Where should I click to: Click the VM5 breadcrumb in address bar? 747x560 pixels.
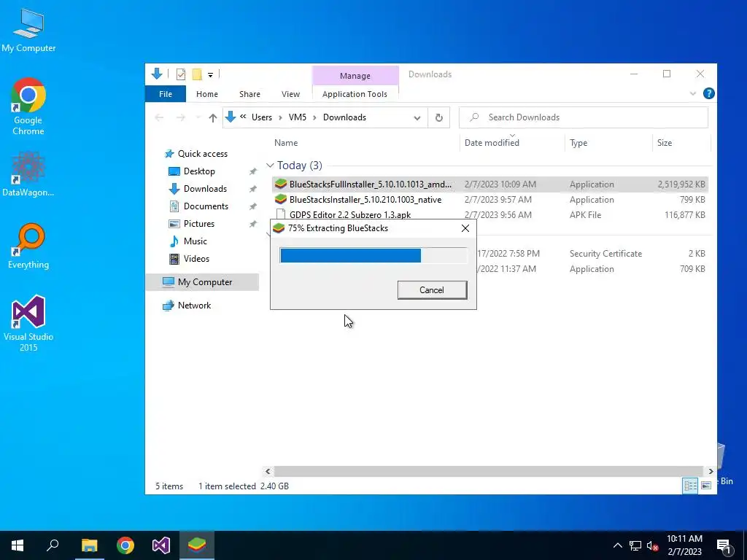point(298,117)
